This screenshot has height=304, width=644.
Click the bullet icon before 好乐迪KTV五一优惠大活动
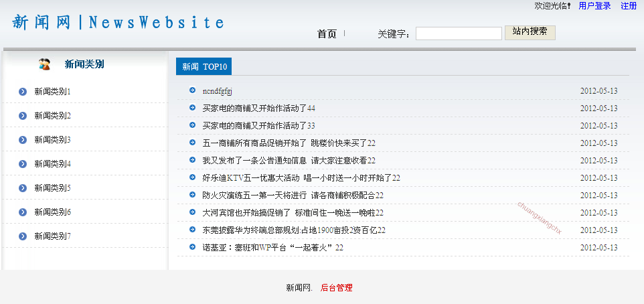(192, 177)
